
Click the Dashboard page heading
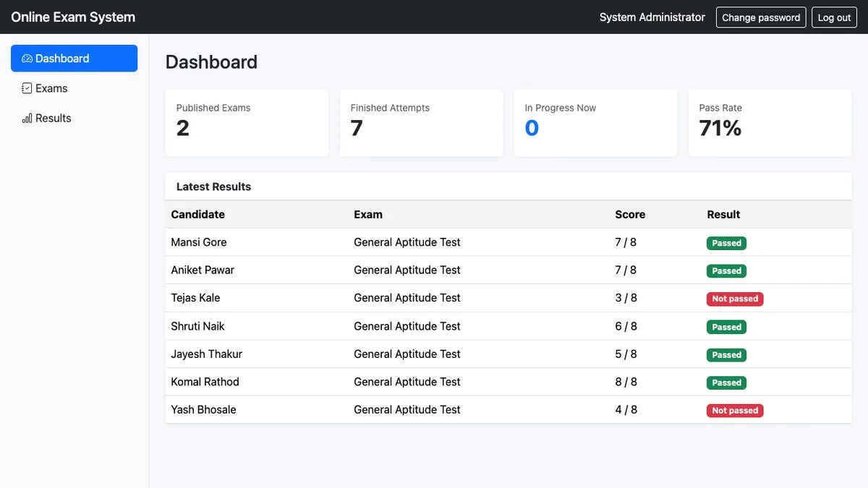[x=211, y=62]
